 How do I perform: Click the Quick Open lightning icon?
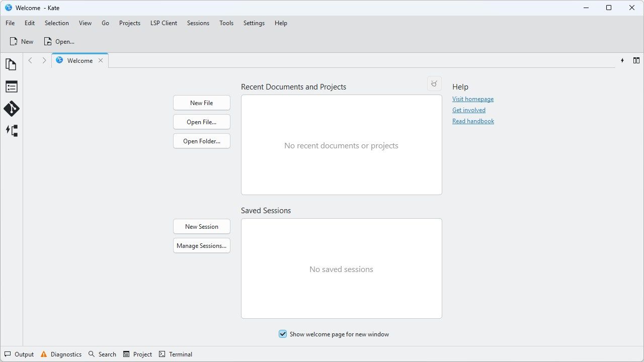(x=622, y=60)
